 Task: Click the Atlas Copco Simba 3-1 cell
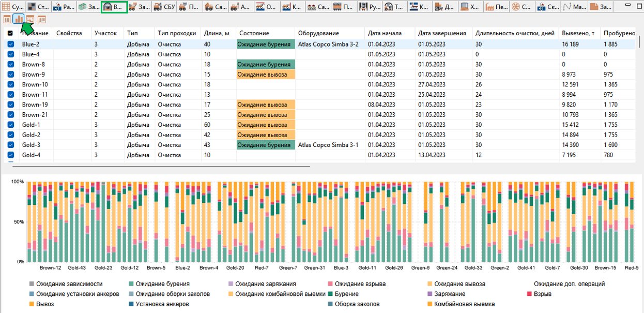[328, 145]
